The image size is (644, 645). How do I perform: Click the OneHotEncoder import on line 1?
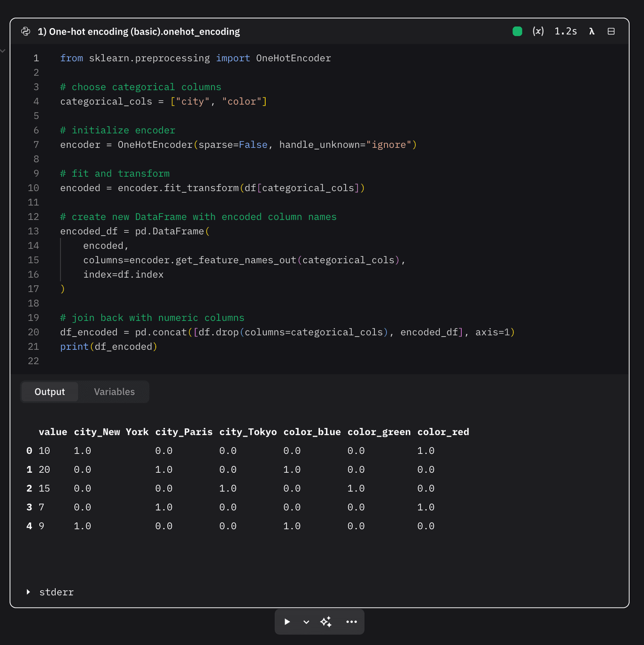(x=293, y=58)
